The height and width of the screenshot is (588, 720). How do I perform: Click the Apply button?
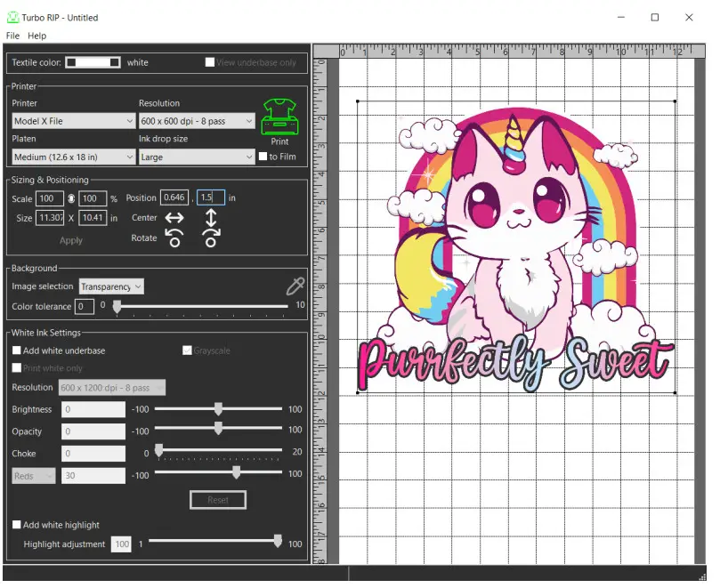pos(70,240)
